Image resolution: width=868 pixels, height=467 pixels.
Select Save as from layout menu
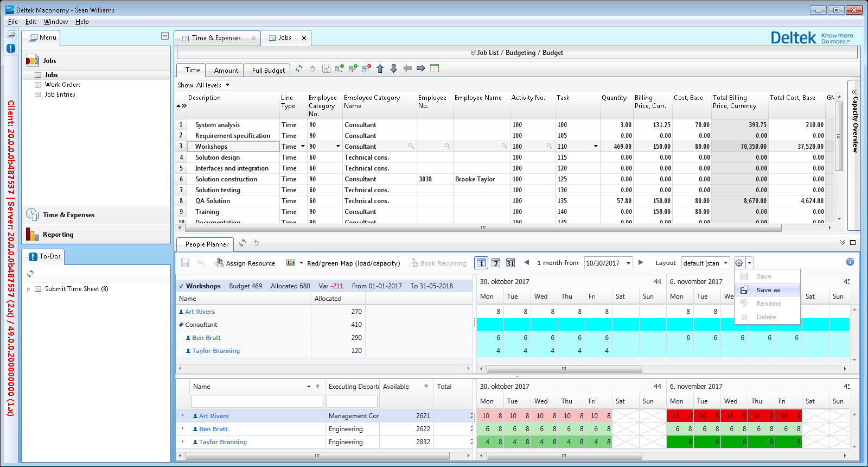(x=768, y=290)
